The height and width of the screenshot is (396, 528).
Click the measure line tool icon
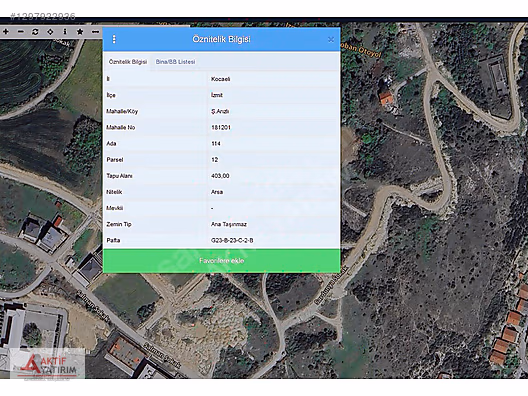coord(96,32)
